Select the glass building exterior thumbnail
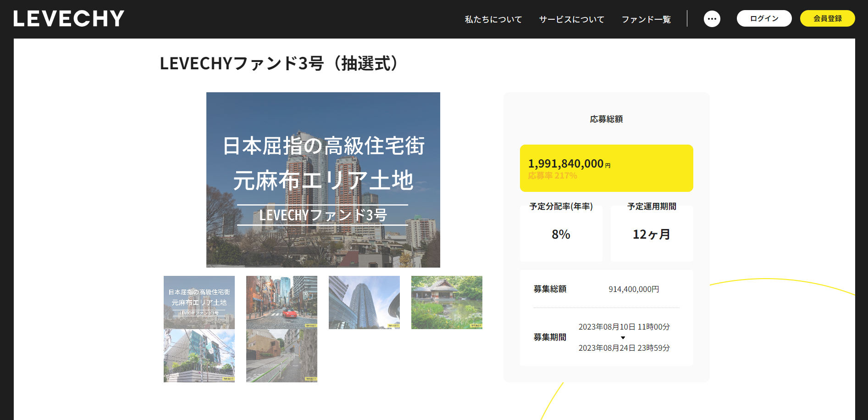Screen dimensions: 868x420 (199, 356)
